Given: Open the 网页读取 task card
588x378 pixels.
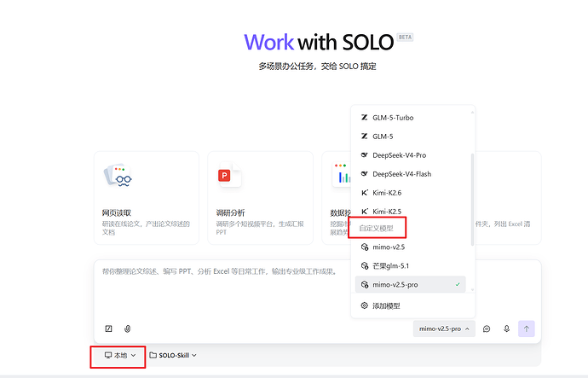Looking at the screenshot, I should 147,198.
